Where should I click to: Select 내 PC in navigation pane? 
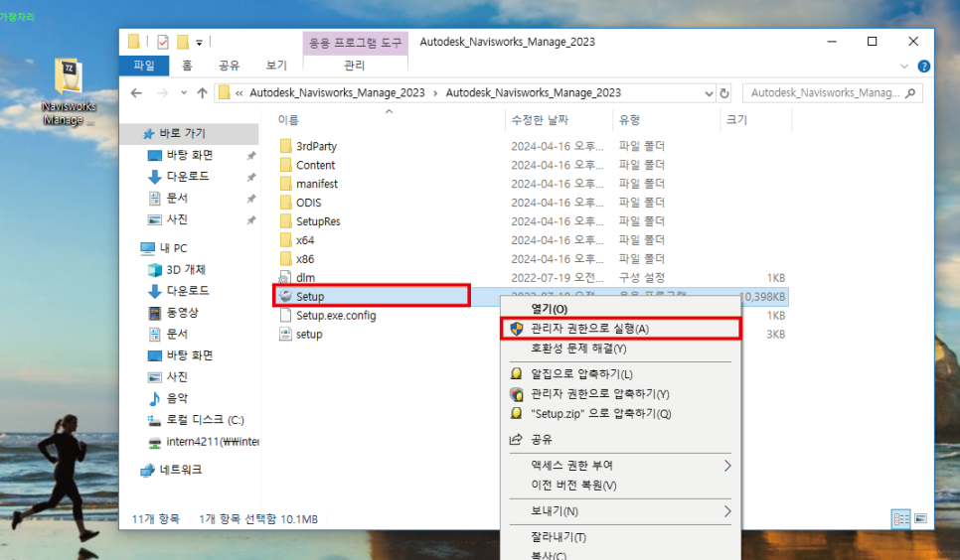pos(163,248)
